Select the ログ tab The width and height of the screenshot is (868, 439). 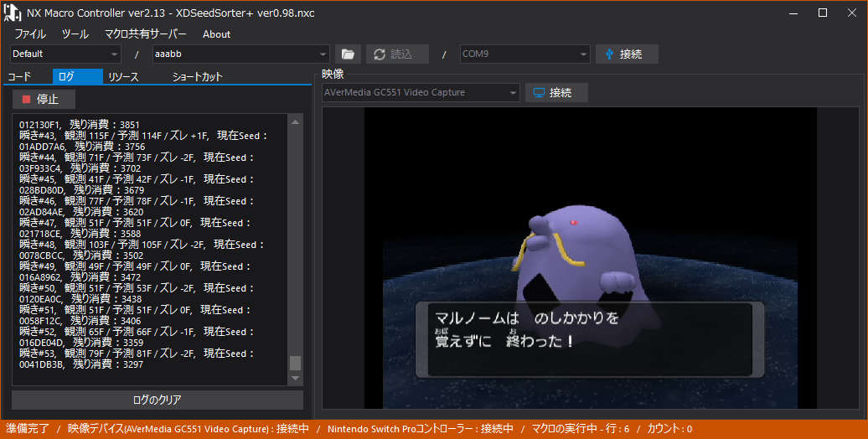pyautogui.click(x=77, y=77)
